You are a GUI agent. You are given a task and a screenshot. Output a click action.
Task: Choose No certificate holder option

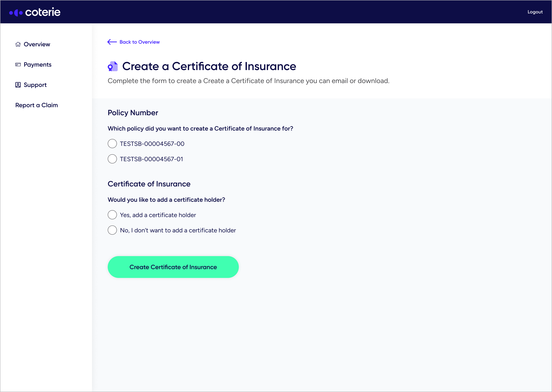pyautogui.click(x=112, y=230)
